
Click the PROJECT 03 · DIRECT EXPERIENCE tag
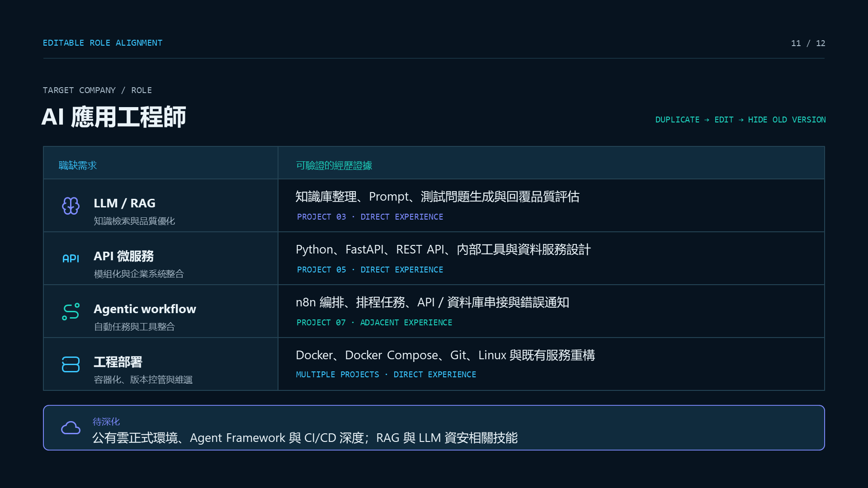(x=370, y=217)
